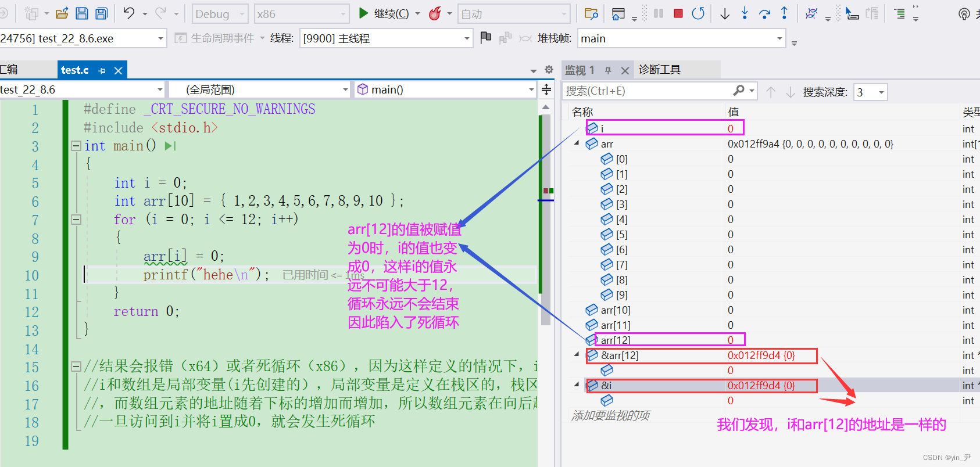Split the editor with the split-window button

pos(546,89)
